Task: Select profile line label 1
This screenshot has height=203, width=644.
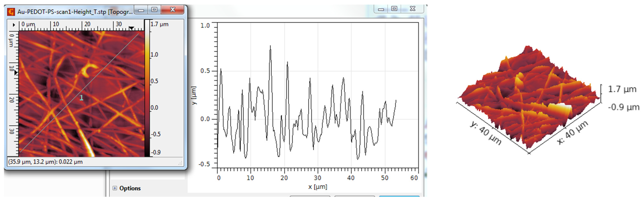Action: click(81, 98)
